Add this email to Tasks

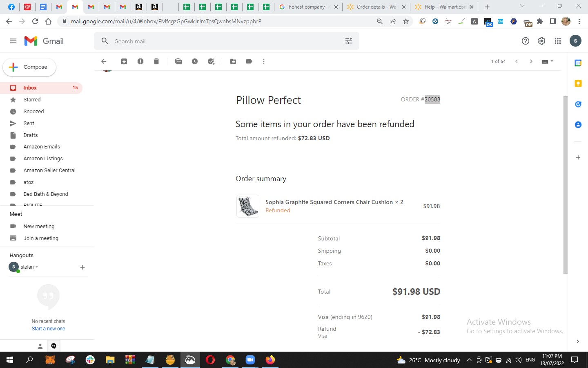point(211,61)
